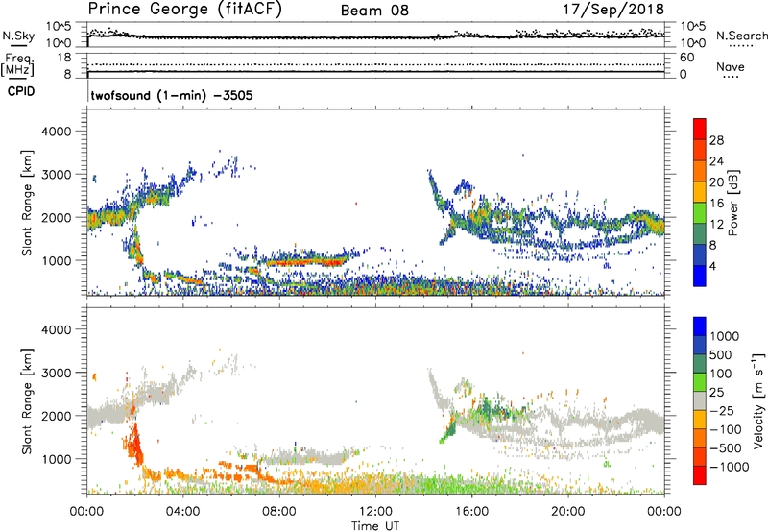768x532 pixels.
Task: Click the '1000' tick on velocity colorbar
Action: pyautogui.click(x=725, y=336)
